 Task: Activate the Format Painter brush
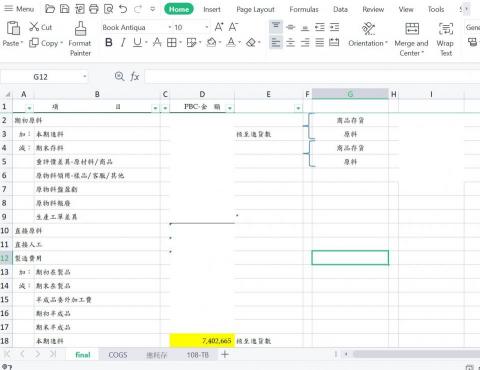pos(80,29)
